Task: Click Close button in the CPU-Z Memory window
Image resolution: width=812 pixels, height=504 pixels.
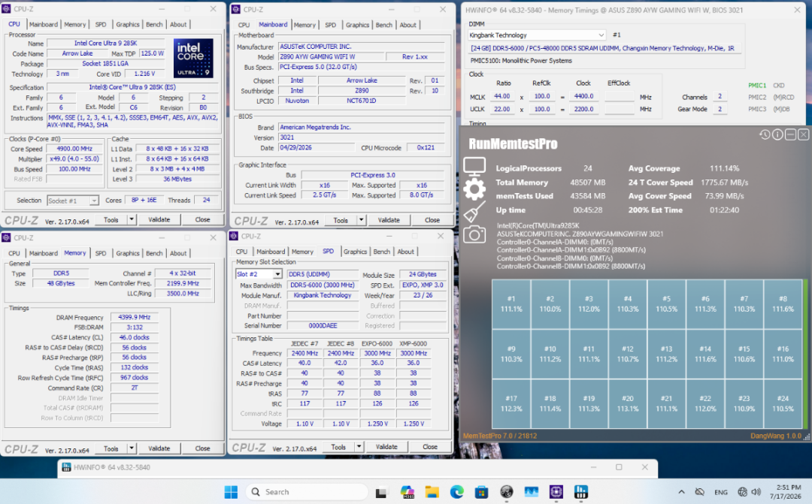Action: coord(202,448)
